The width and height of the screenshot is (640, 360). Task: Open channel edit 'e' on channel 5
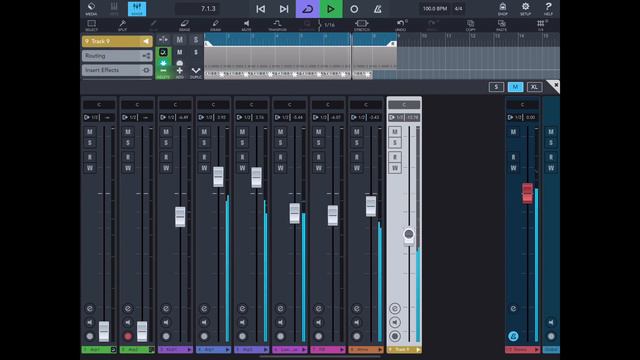click(x=242, y=309)
